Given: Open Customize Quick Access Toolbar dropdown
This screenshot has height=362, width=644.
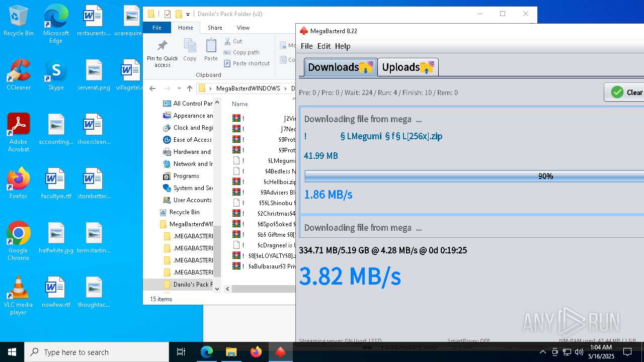Looking at the screenshot, I should tap(188, 14).
